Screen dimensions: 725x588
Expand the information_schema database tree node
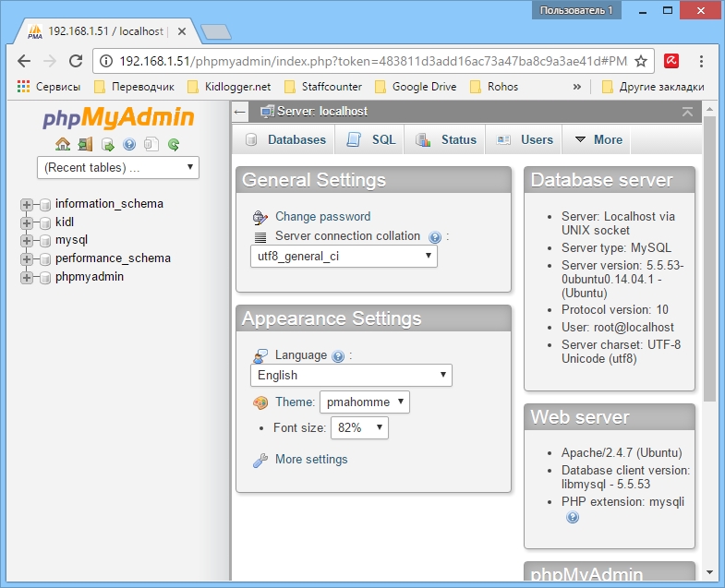pyautogui.click(x=26, y=204)
